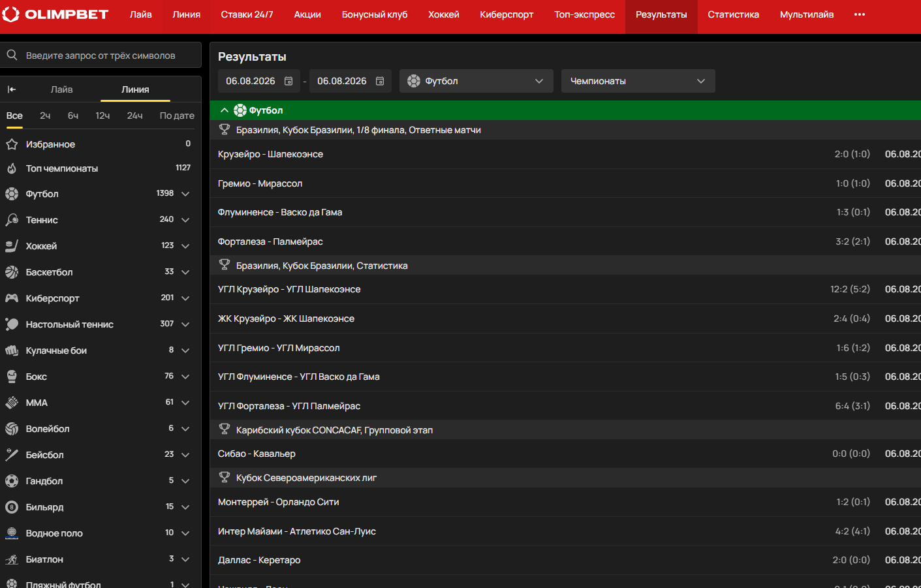Viewport: 921px width, 588px height.
Task: Click the search query input field
Action: point(101,55)
